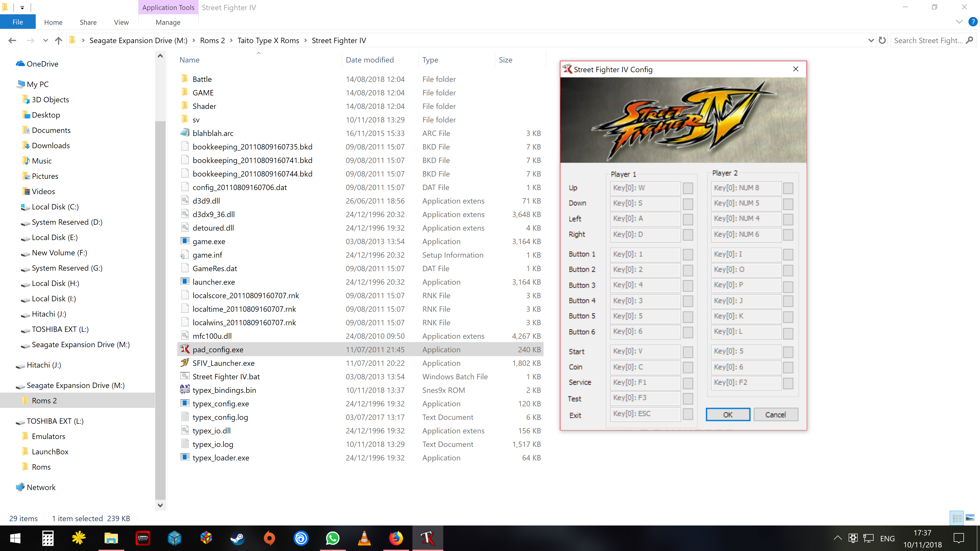Tick the Player 1 Start checkbox
Screen dimensions: 980x551
click(688, 352)
